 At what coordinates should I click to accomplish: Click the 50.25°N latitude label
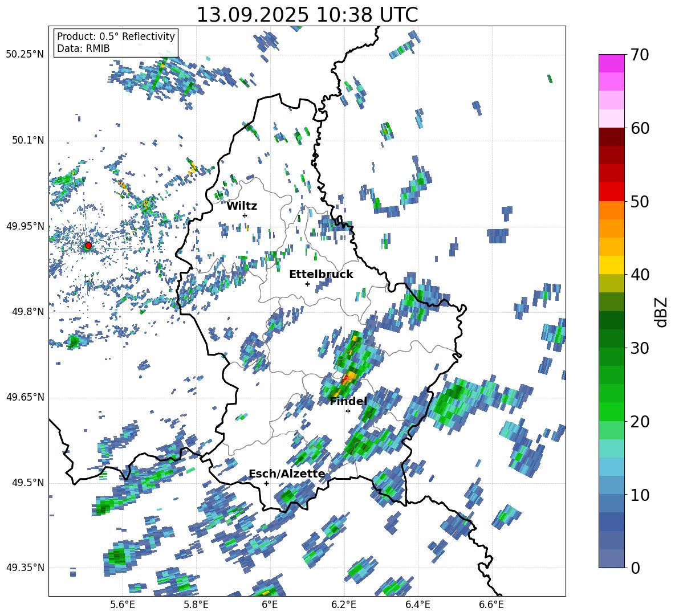25,55
